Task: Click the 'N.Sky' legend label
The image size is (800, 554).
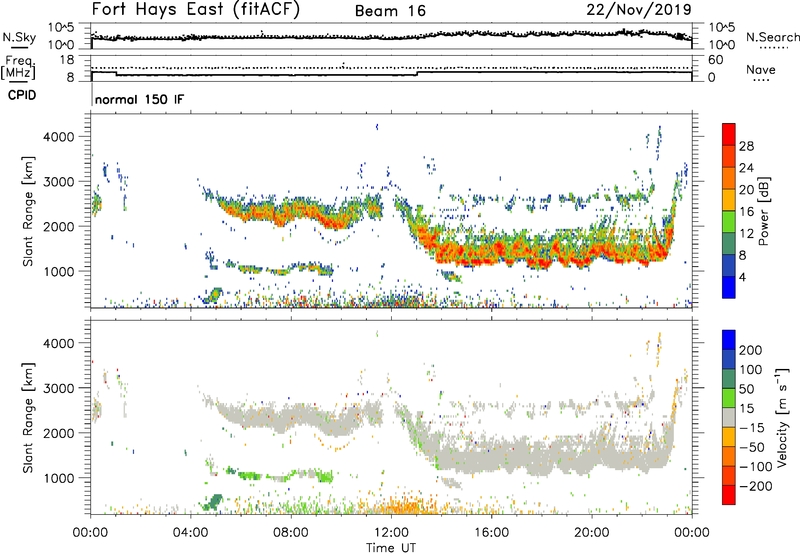Action: coord(19,38)
